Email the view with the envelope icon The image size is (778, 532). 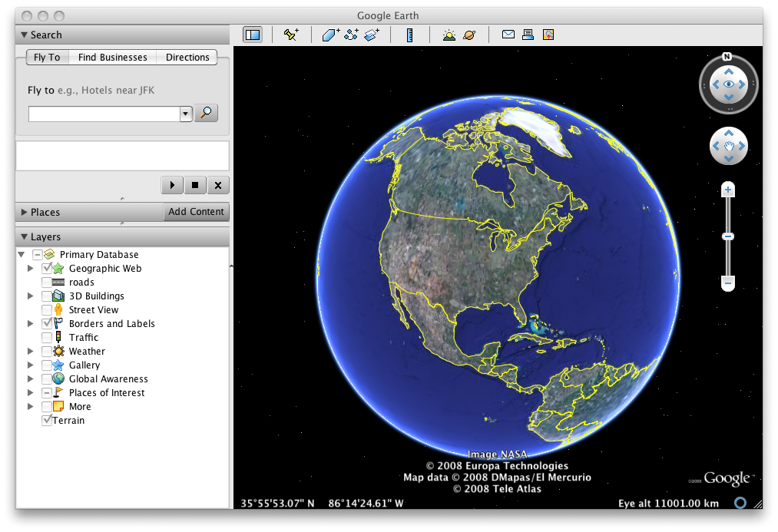pos(508,35)
